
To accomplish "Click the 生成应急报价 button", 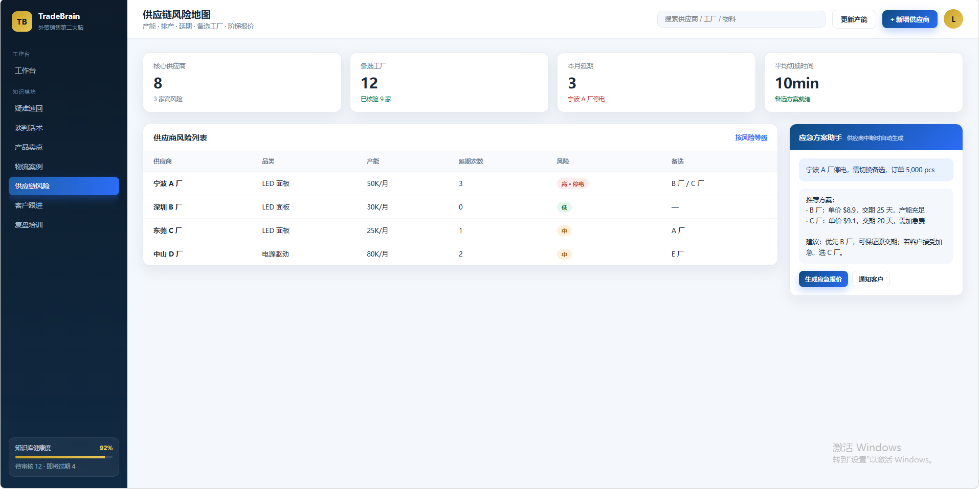I will point(823,279).
